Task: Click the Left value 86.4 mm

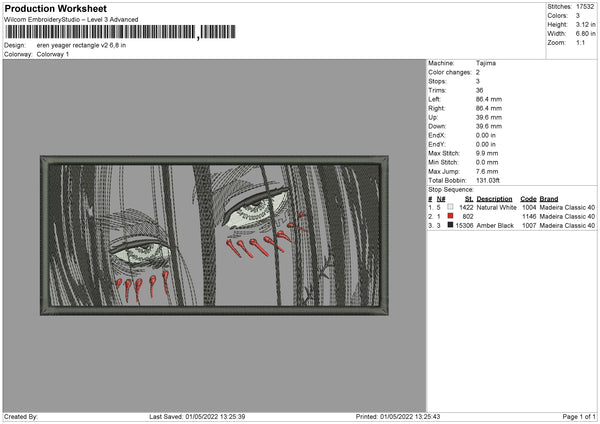Action: pyautogui.click(x=489, y=99)
